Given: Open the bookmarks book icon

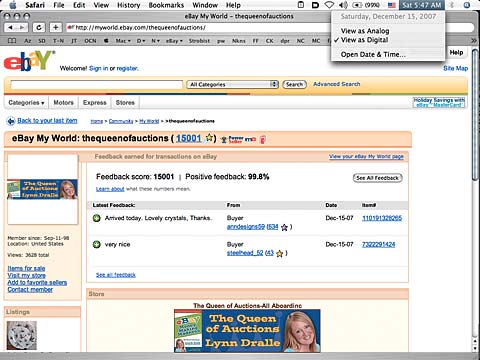Looking at the screenshot, I should tap(12, 41).
